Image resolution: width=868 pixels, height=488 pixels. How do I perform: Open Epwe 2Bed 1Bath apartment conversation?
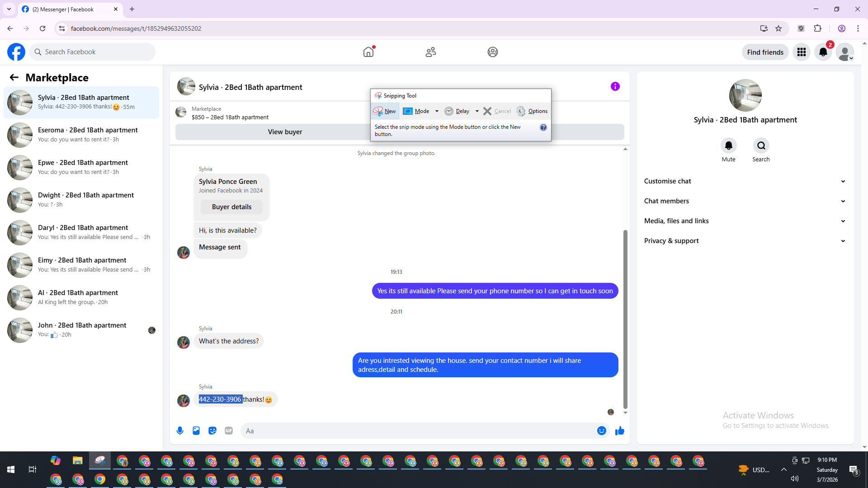point(81,168)
